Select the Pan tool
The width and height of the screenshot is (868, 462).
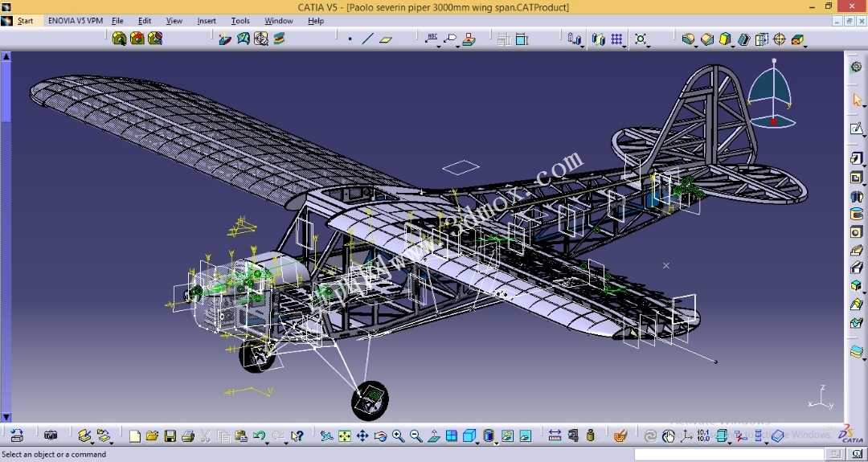tap(362, 436)
